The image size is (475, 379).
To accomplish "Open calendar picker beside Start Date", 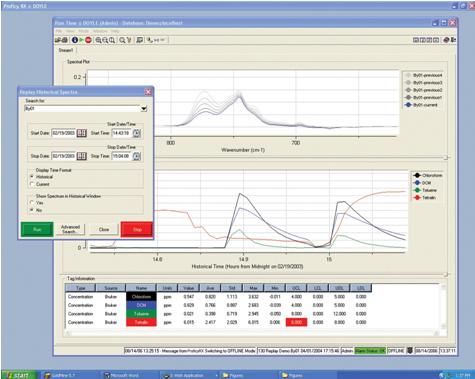I will [81, 133].
